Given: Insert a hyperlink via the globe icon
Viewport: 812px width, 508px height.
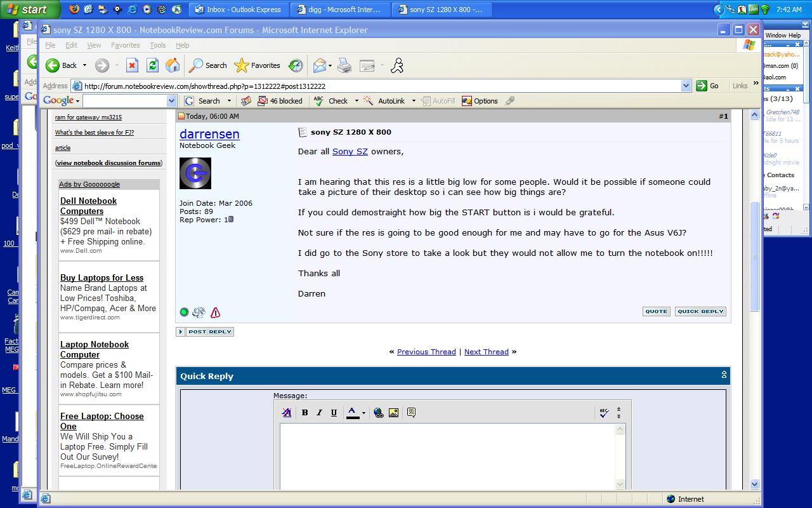Looking at the screenshot, I should [379, 413].
